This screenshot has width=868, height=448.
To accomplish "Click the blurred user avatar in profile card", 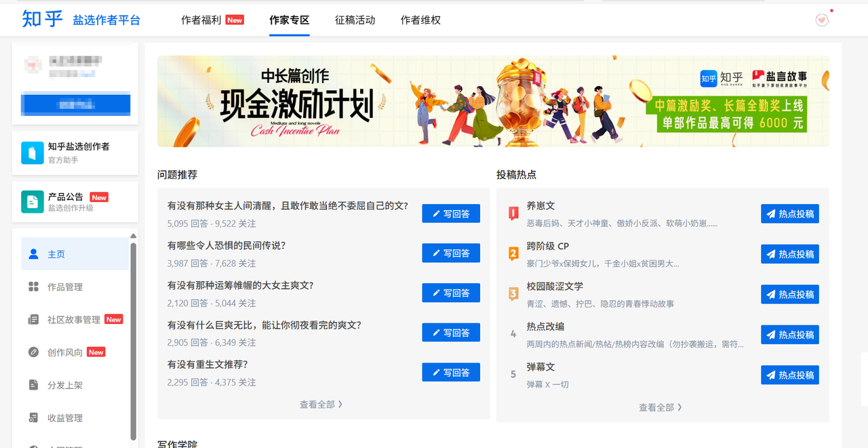I will tap(34, 65).
